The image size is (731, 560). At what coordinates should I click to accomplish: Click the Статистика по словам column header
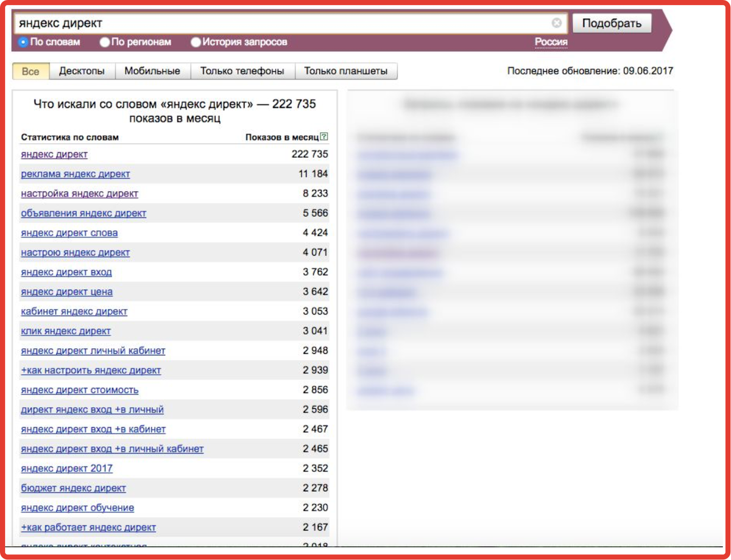(70, 137)
